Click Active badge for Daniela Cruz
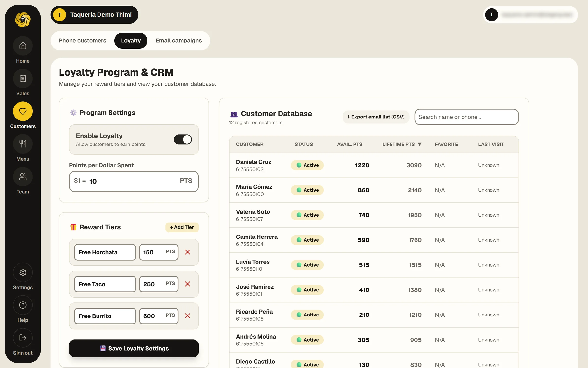 coord(307,165)
